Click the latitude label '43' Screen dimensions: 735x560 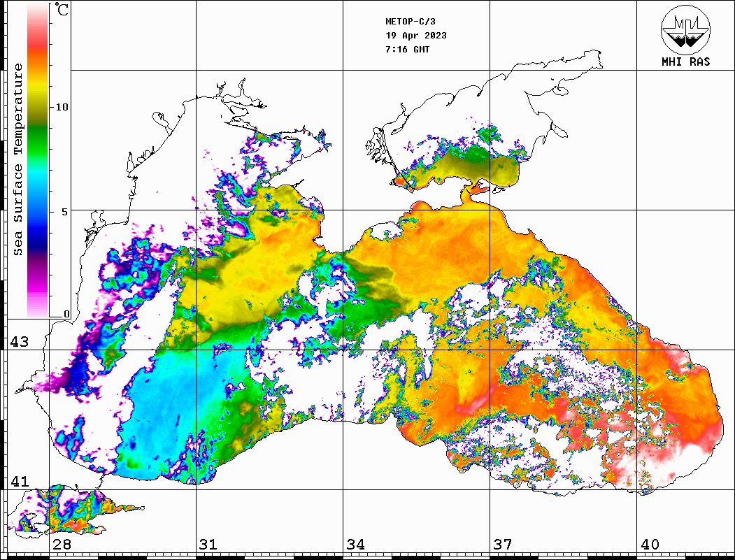click(20, 342)
